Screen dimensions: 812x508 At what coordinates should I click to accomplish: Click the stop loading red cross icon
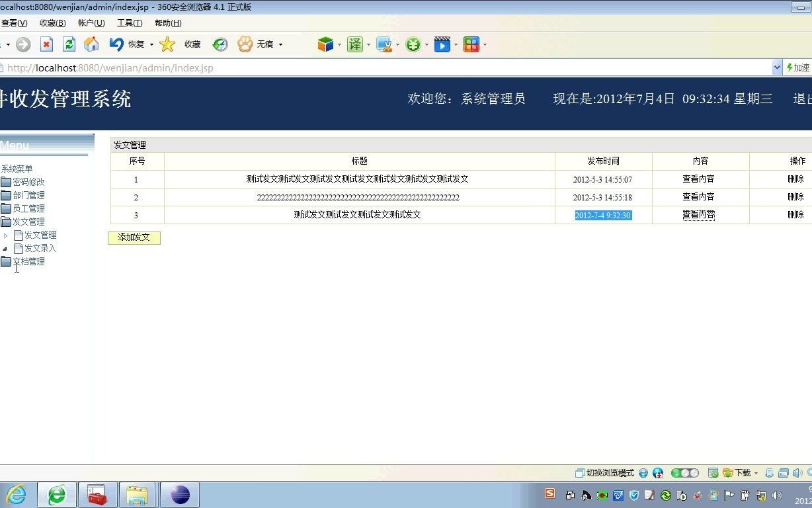coord(46,44)
